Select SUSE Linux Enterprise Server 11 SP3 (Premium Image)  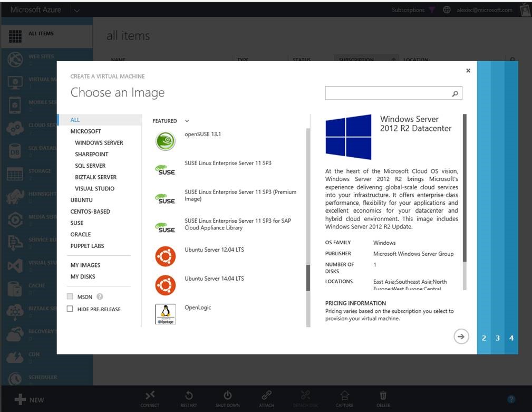point(240,196)
